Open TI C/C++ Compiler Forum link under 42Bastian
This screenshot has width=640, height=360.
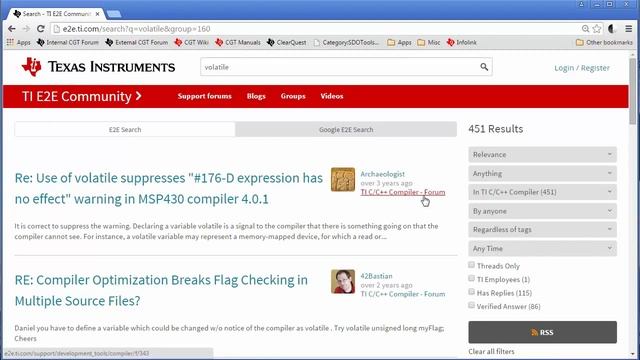[402, 294]
